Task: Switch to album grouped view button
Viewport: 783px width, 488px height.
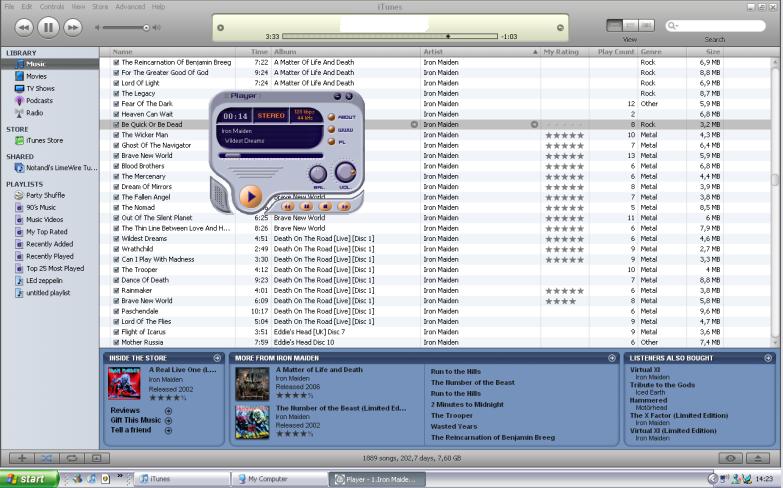Action: (x=630, y=25)
